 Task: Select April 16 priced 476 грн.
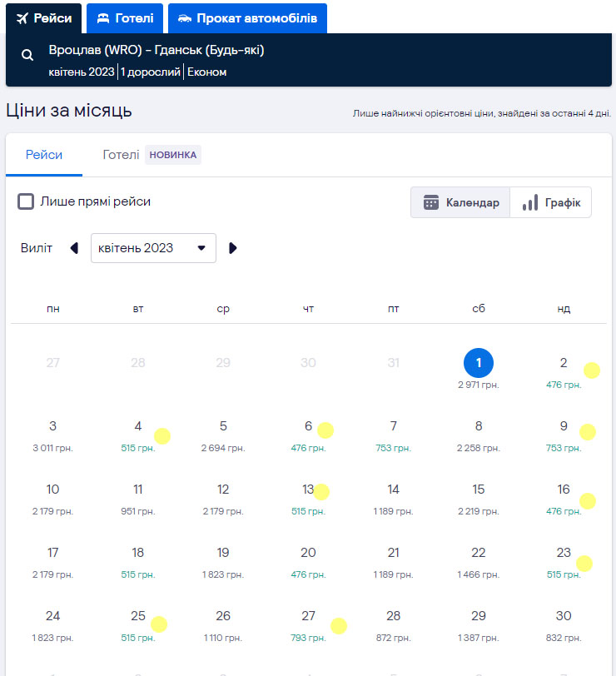[x=564, y=499]
